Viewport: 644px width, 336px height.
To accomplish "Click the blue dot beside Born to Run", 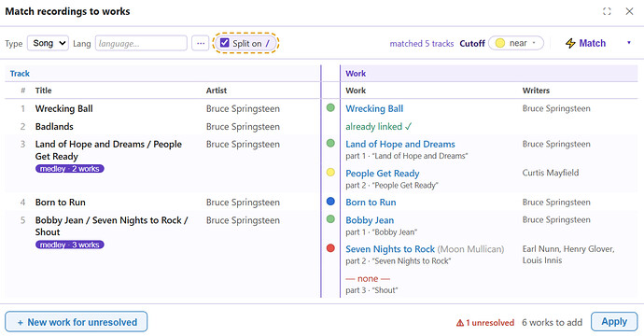I will pyautogui.click(x=330, y=202).
